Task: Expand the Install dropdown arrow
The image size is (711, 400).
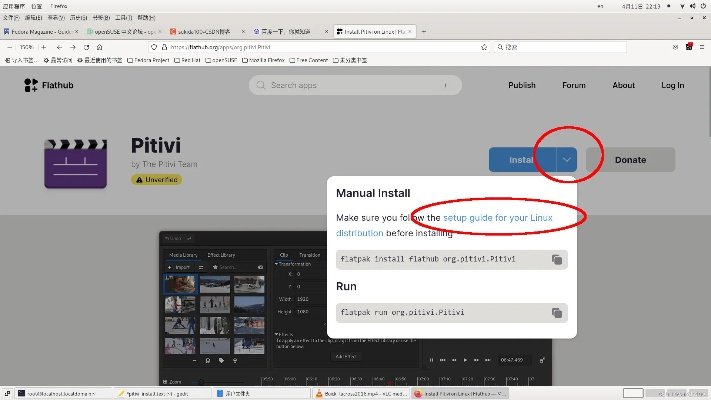Action: (x=567, y=160)
